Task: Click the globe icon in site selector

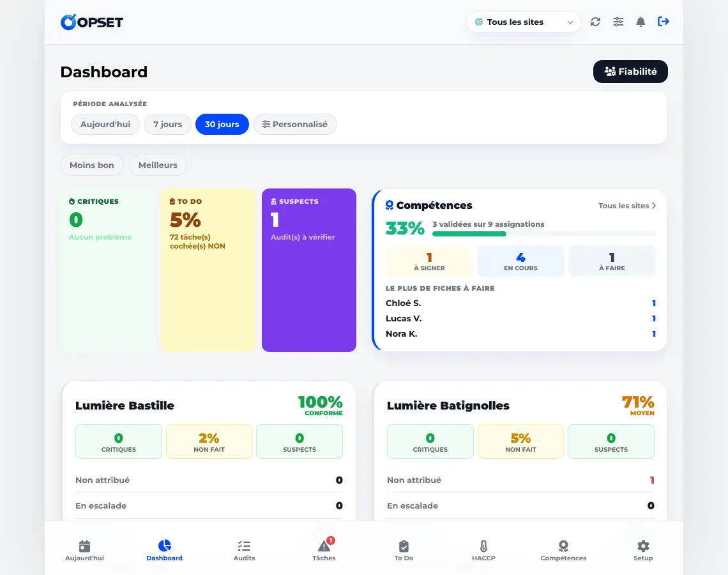Action: tap(479, 22)
